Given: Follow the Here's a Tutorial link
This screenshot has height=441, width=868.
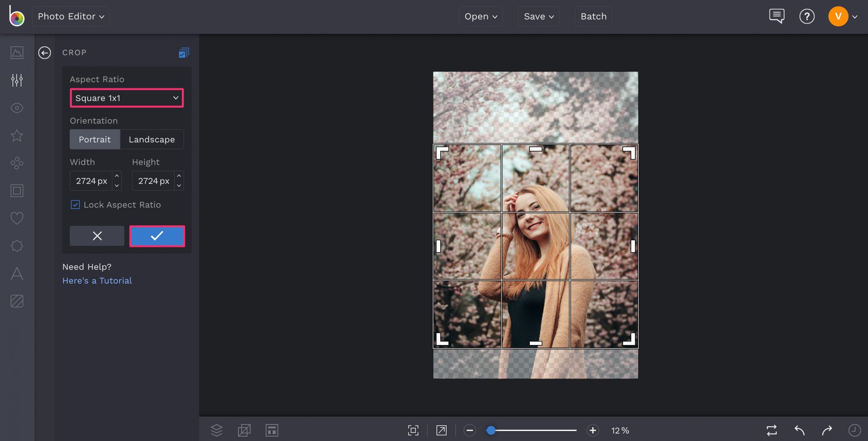Looking at the screenshot, I should pyautogui.click(x=97, y=280).
